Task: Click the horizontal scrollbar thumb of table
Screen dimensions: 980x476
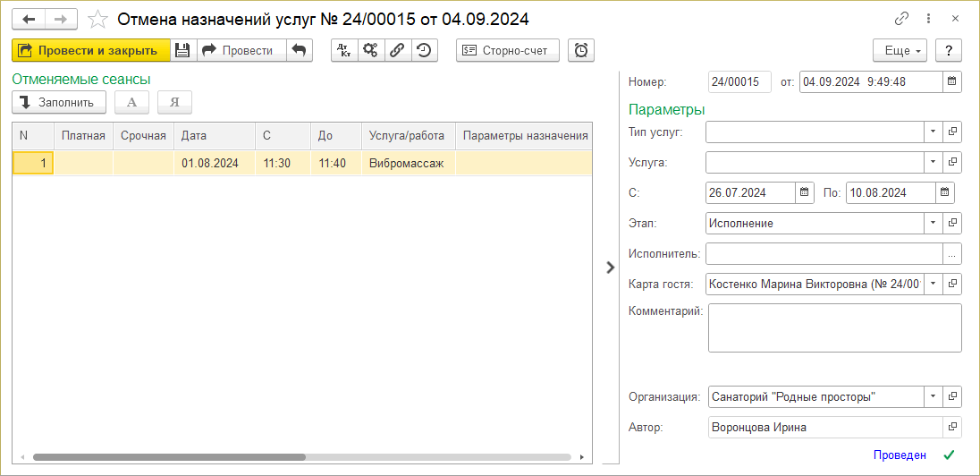Action: tap(169, 457)
